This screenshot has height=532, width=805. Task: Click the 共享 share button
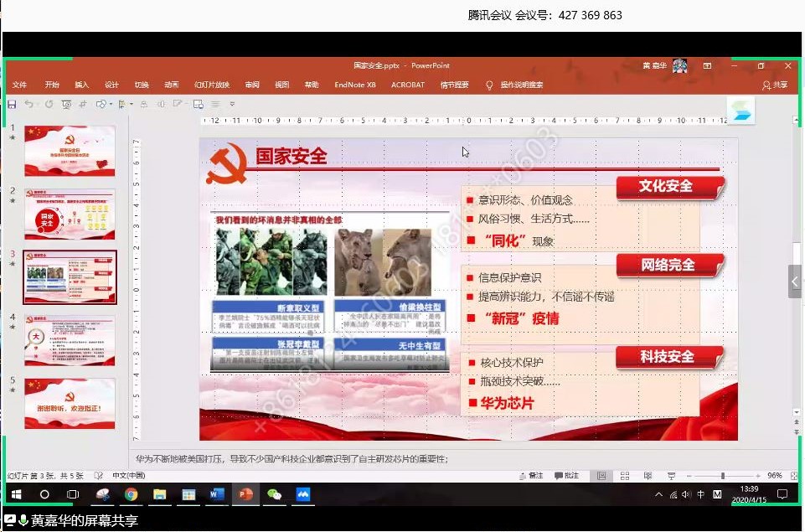775,85
